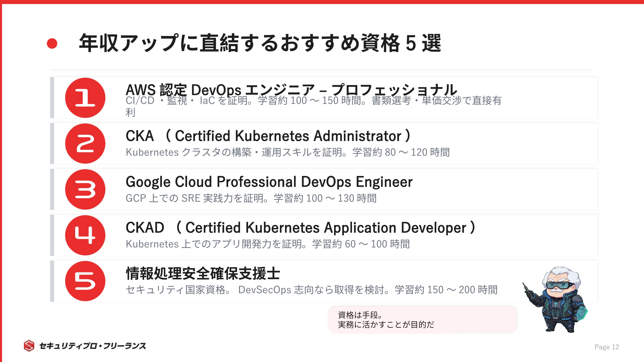
Task: Click Google Cloud Professional DevOps Engineer title
Action: click(269, 182)
